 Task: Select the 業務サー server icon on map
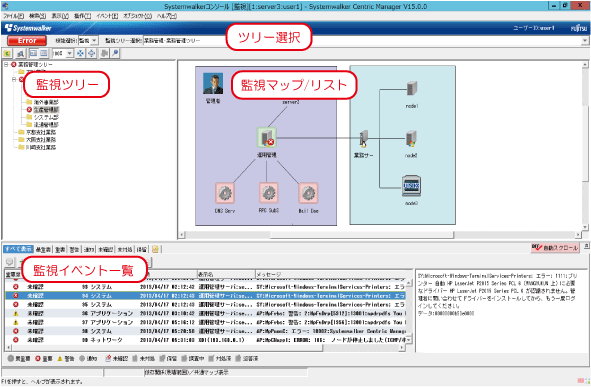point(364,139)
